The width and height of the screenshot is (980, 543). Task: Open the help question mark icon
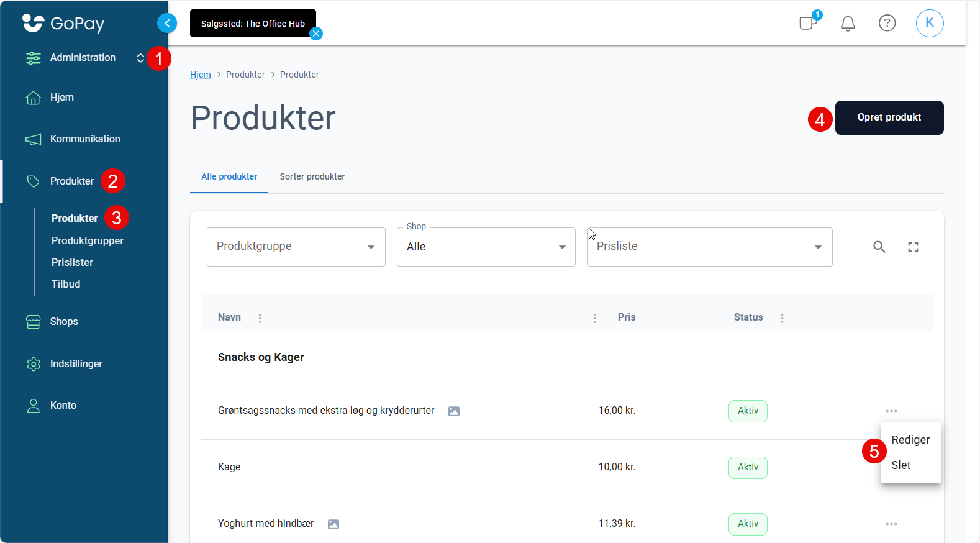pos(887,24)
